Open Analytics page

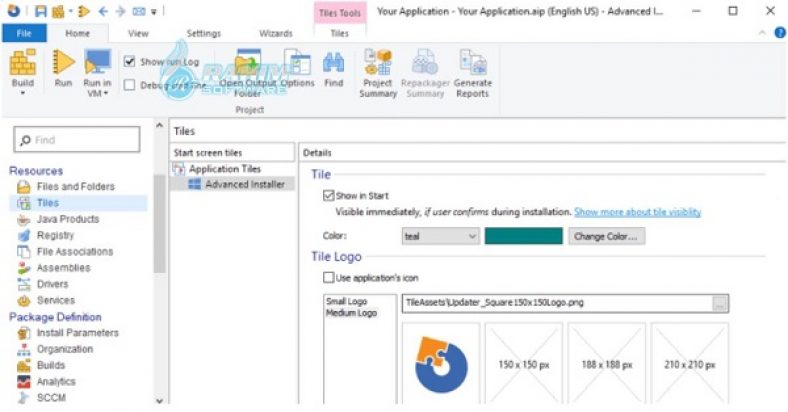[x=56, y=381]
